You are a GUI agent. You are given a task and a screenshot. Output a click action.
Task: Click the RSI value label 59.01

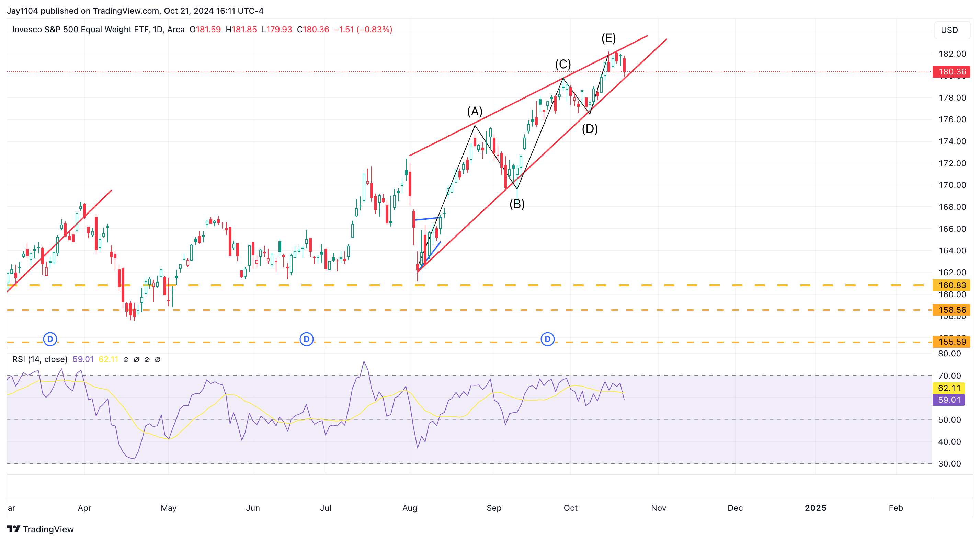949,400
